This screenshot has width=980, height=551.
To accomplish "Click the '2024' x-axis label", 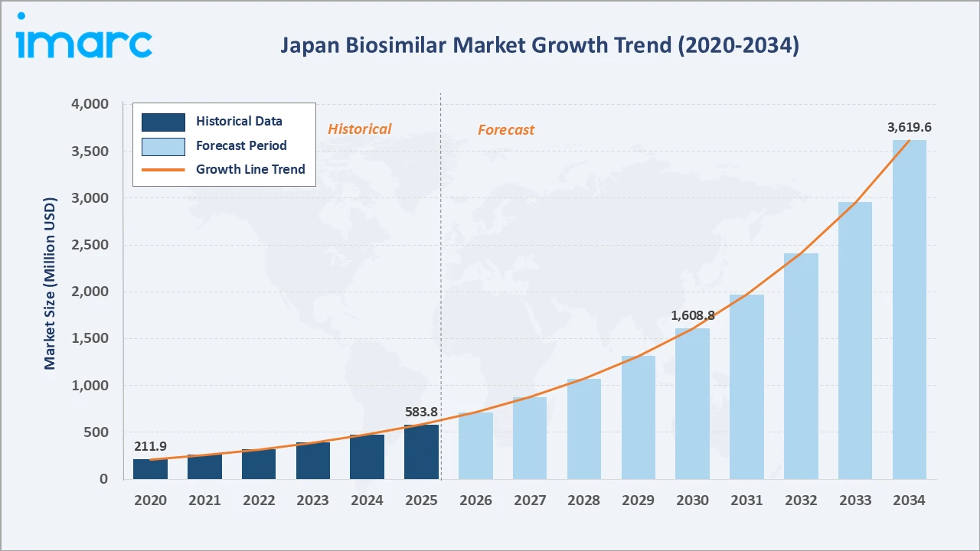I will 367,500.
